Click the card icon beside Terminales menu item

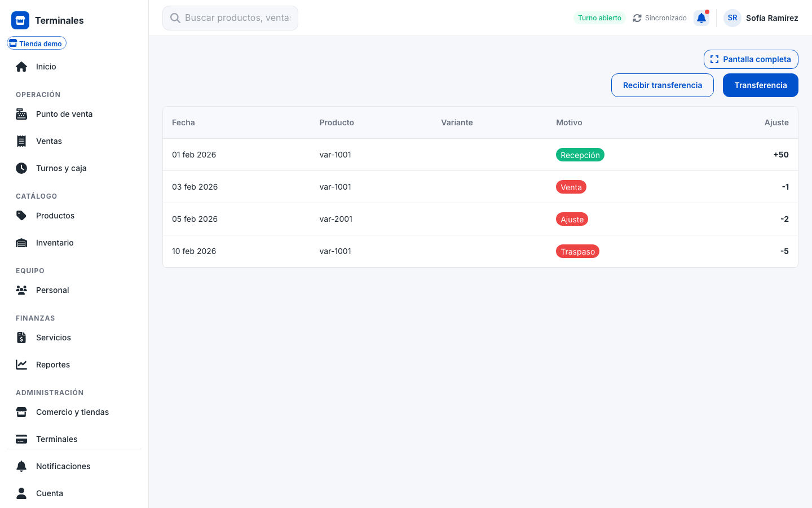pyautogui.click(x=21, y=439)
